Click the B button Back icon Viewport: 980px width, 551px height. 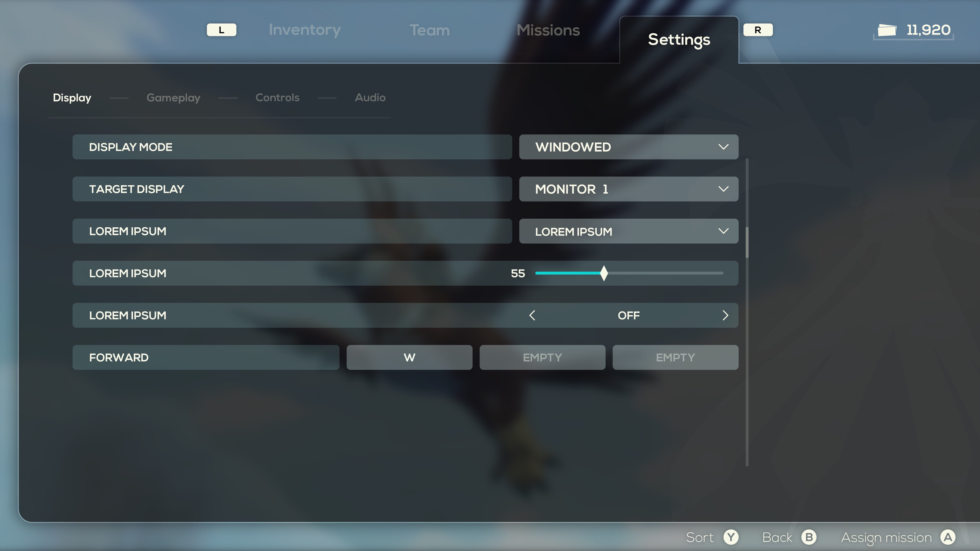pos(809,537)
